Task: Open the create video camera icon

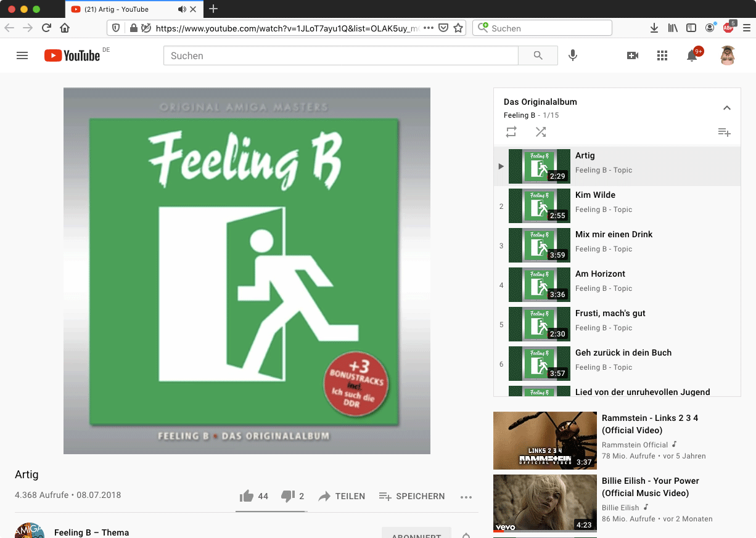Action: pos(633,55)
